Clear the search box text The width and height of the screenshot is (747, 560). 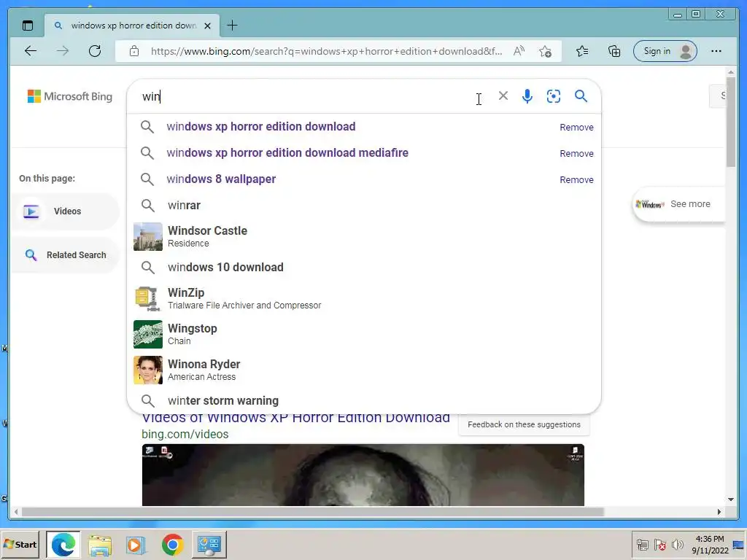tap(503, 96)
